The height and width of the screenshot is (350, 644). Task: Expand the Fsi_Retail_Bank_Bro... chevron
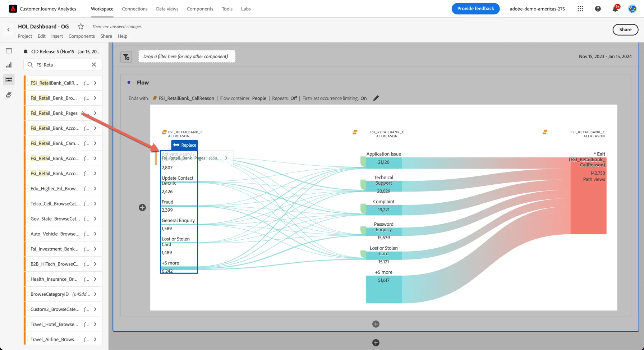pyautogui.click(x=95, y=98)
